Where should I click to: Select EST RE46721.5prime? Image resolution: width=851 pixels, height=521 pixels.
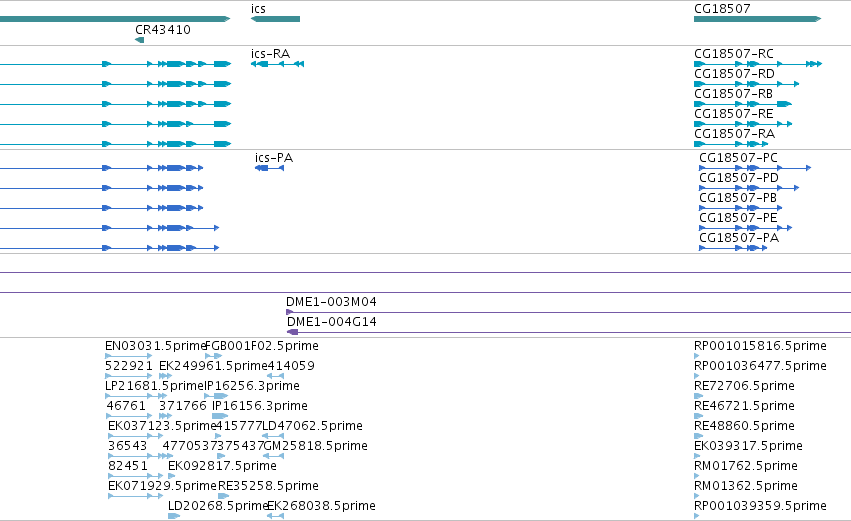click(x=698, y=416)
